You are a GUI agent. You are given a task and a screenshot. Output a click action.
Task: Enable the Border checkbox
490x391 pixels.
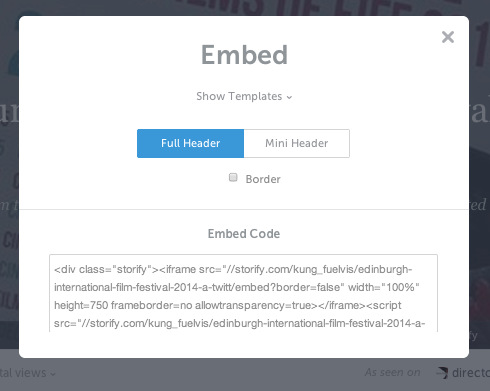(233, 177)
